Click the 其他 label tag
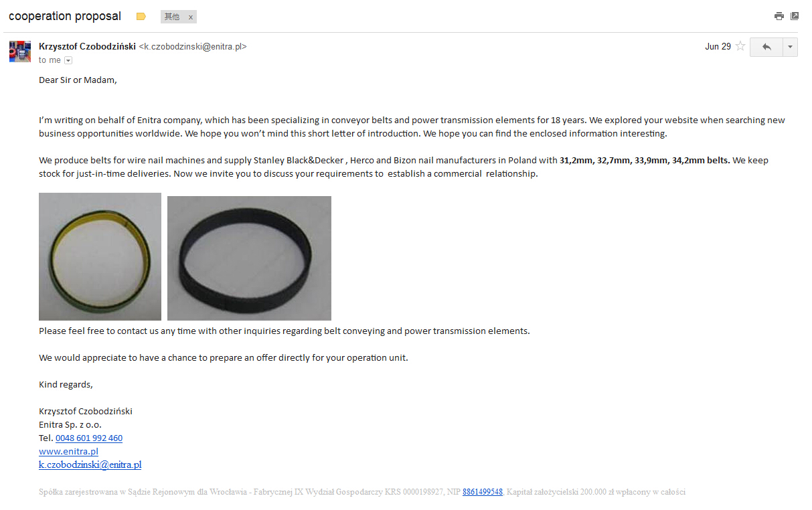Screen dimensions: 812x510 pos(172,17)
